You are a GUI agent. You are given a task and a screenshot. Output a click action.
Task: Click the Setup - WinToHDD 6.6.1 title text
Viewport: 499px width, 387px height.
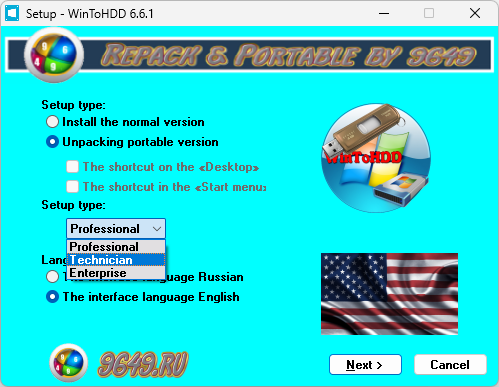pyautogui.click(x=90, y=14)
